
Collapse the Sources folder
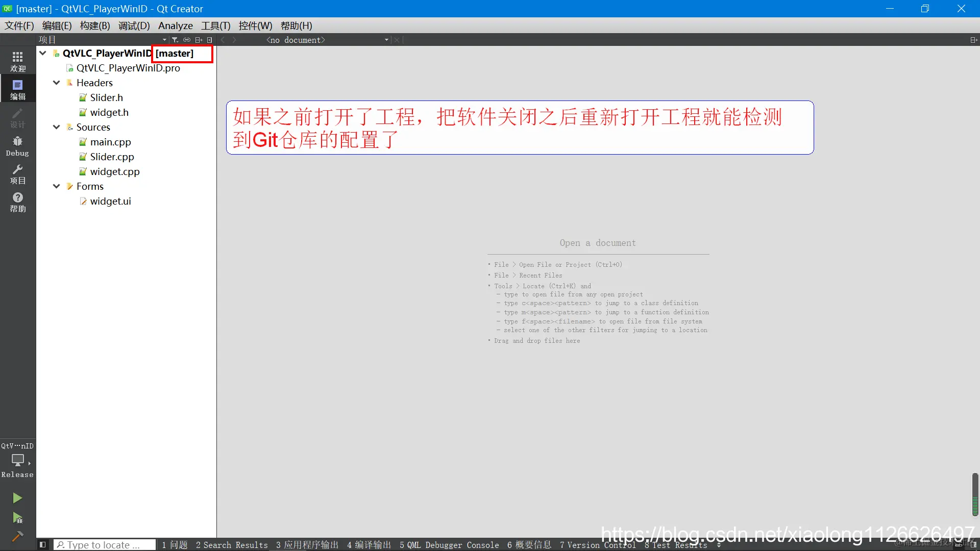click(57, 127)
